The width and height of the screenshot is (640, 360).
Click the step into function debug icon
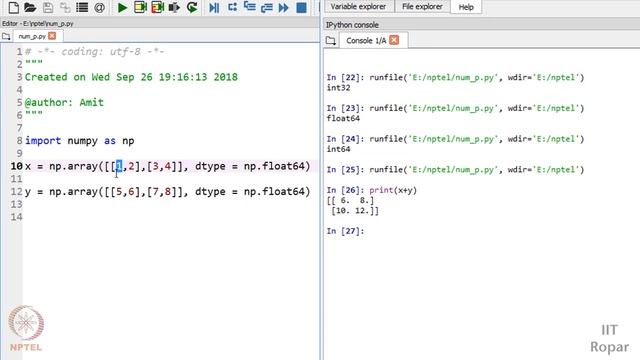pos(249,7)
